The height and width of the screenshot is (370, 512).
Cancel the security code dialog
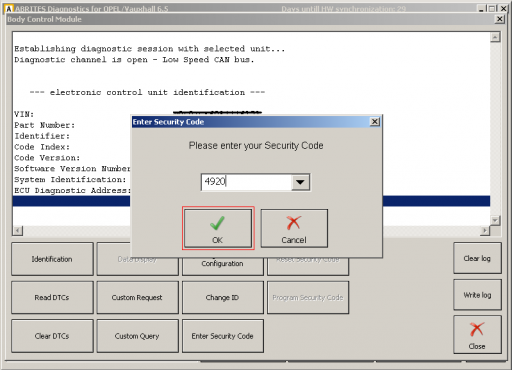pos(294,228)
